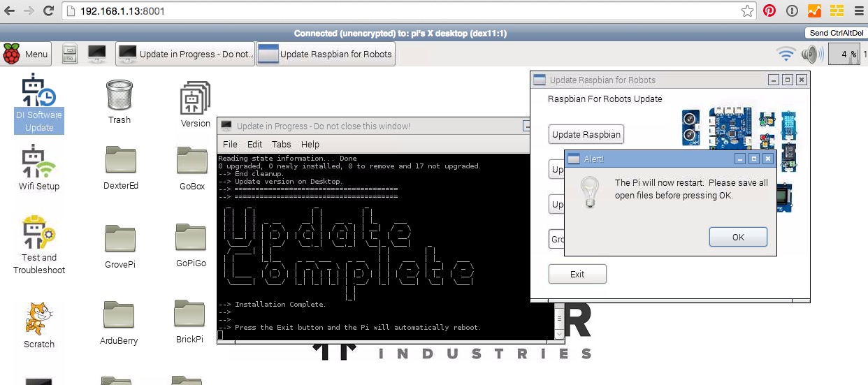Image resolution: width=868 pixels, height=385 pixels.
Task: Switch to Update Raspbian for Robots taskbar item
Action: click(326, 54)
